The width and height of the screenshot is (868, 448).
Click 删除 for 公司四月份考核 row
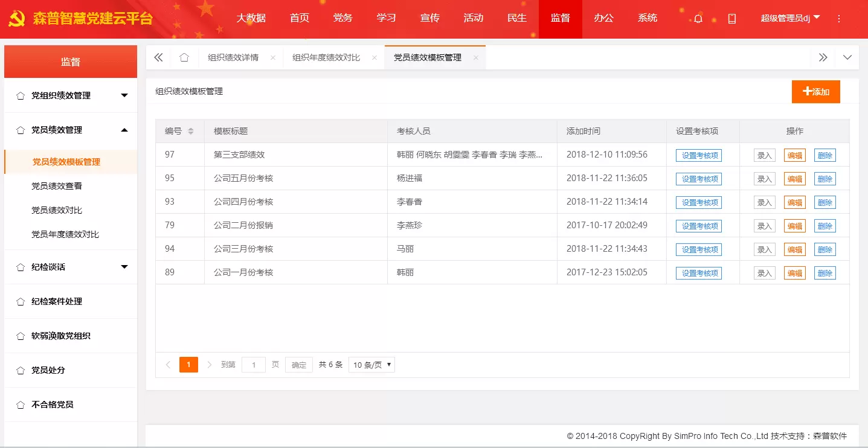tap(825, 202)
